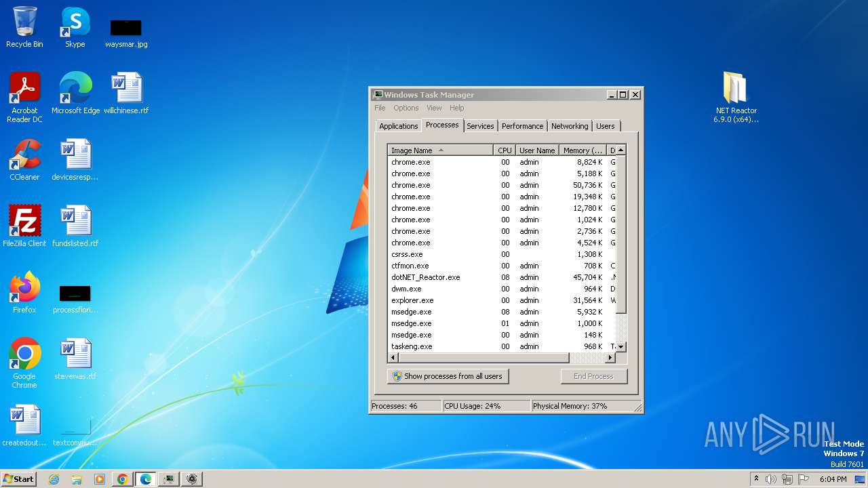The height and width of the screenshot is (488, 868).
Task: Open the View menu in Task Manager
Action: (434, 108)
